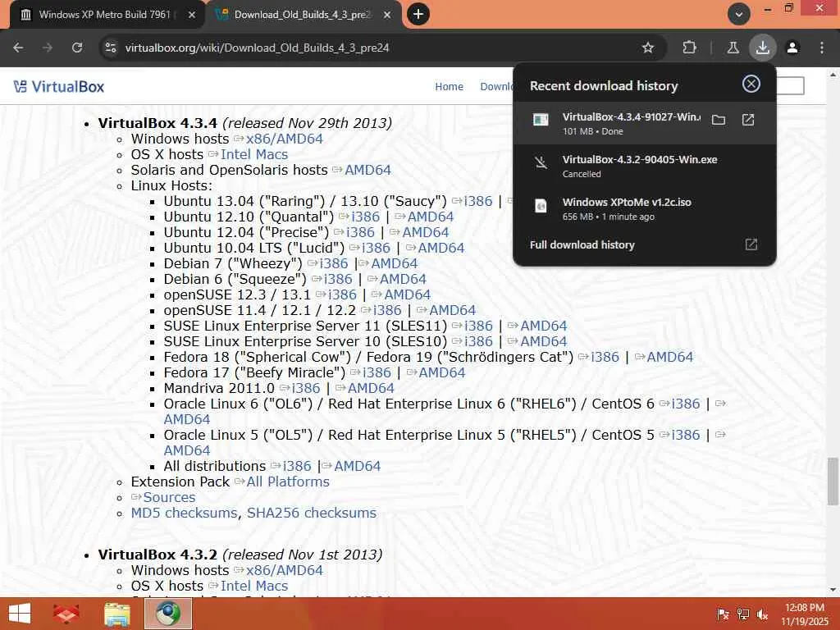Reload the current page
840x630 pixels.
pos(77,48)
